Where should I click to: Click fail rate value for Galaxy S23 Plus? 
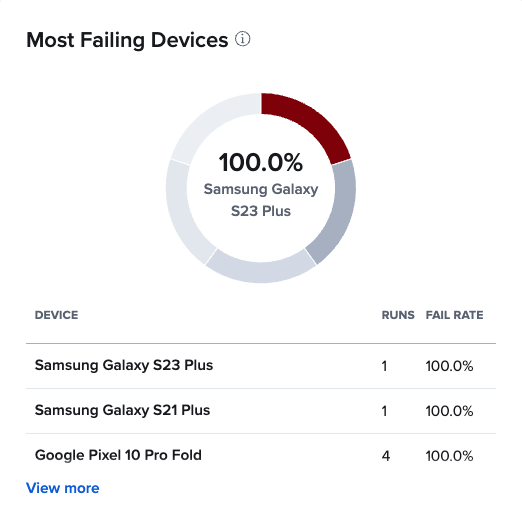(449, 366)
